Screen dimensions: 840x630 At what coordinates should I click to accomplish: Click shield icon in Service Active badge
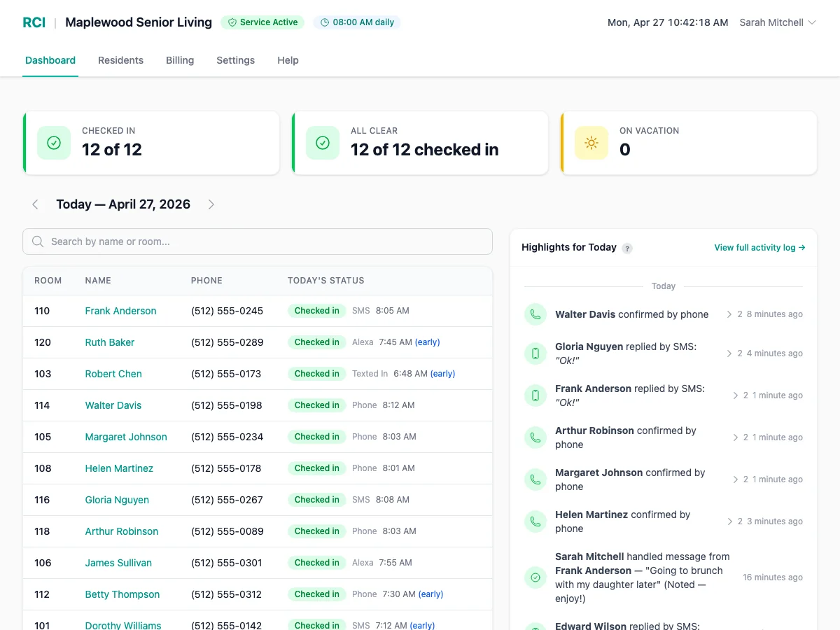(232, 22)
